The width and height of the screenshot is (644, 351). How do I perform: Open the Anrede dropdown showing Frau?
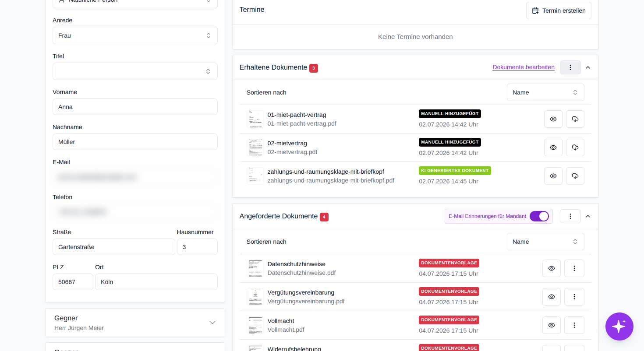point(135,35)
